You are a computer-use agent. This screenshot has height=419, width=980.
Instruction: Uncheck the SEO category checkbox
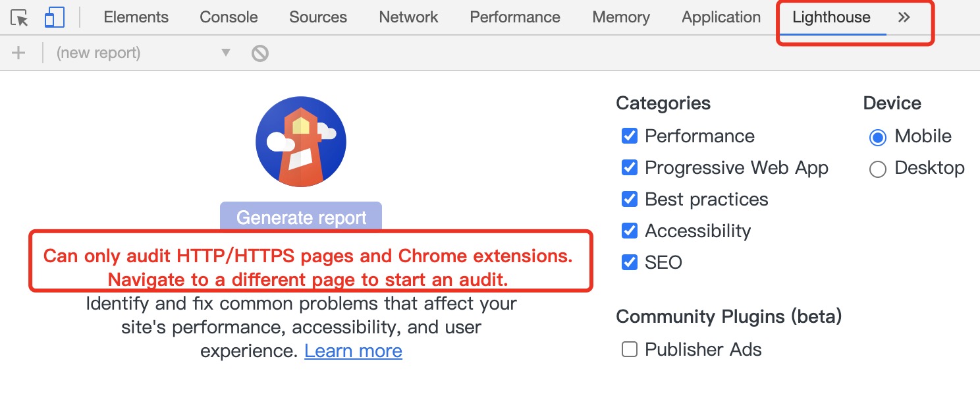[x=630, y=263]
